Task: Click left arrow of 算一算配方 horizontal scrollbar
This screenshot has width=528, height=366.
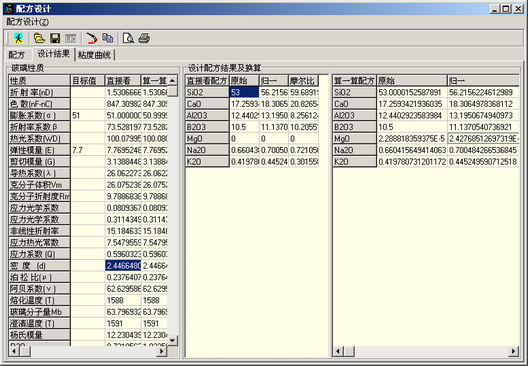Action: point(338,352)
